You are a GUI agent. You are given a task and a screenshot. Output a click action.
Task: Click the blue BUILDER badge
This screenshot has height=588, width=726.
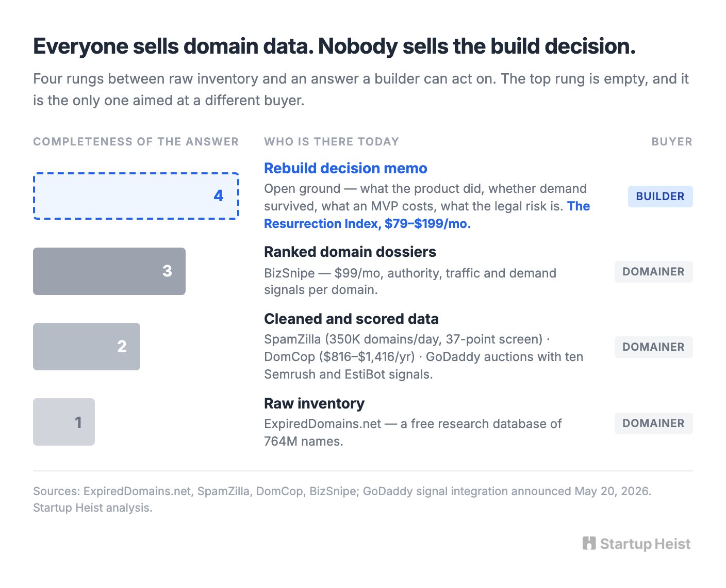click(x=660, y=197)
